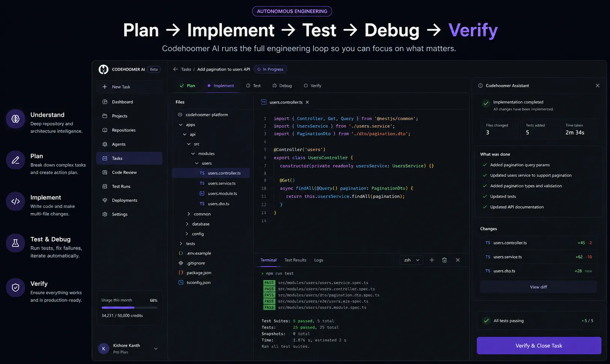Switch to the Test step tab
610x364 pixels.
(253, 86)
